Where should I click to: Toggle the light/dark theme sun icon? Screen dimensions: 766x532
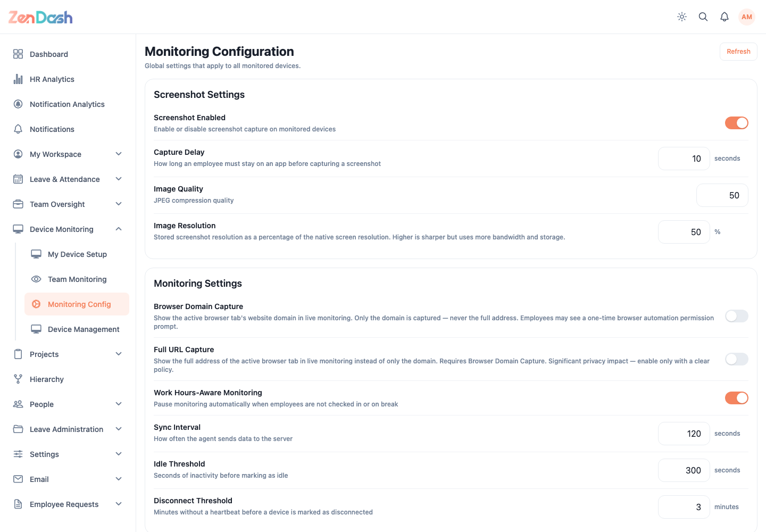682,17
